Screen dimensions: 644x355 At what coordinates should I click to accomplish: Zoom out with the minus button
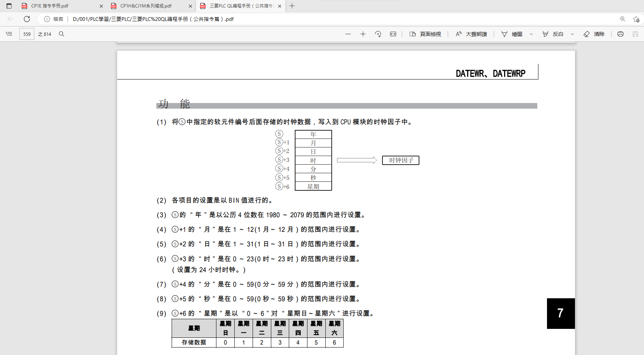point(348,34)
